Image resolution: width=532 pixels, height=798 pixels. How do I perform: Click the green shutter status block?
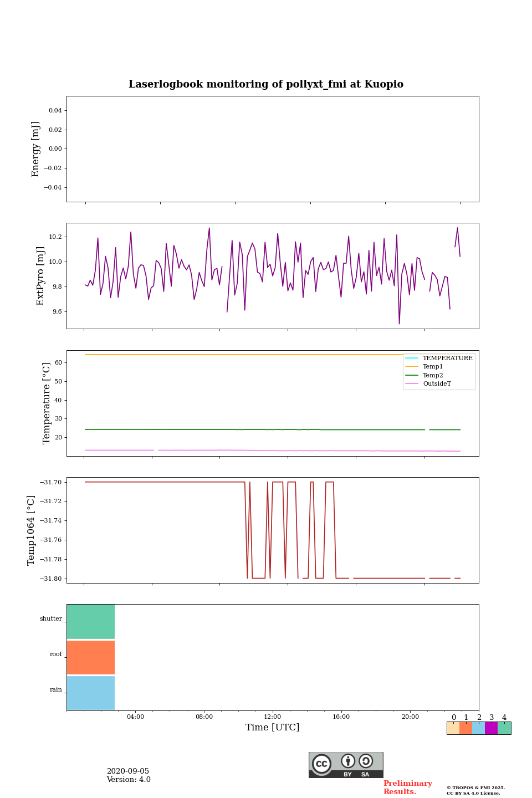(91, 622)
